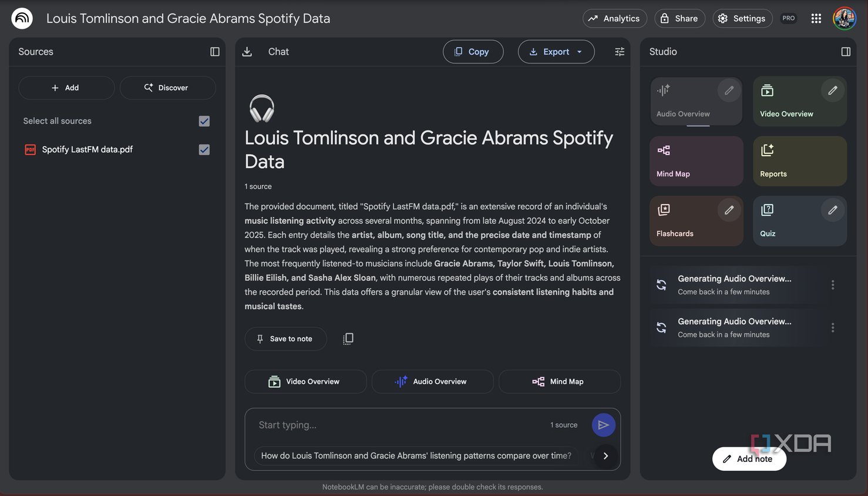Image resolution: width=868 pixels, height=496 pixels.
Task: Click the download icon beside Chat
Action: pos(247,52)
